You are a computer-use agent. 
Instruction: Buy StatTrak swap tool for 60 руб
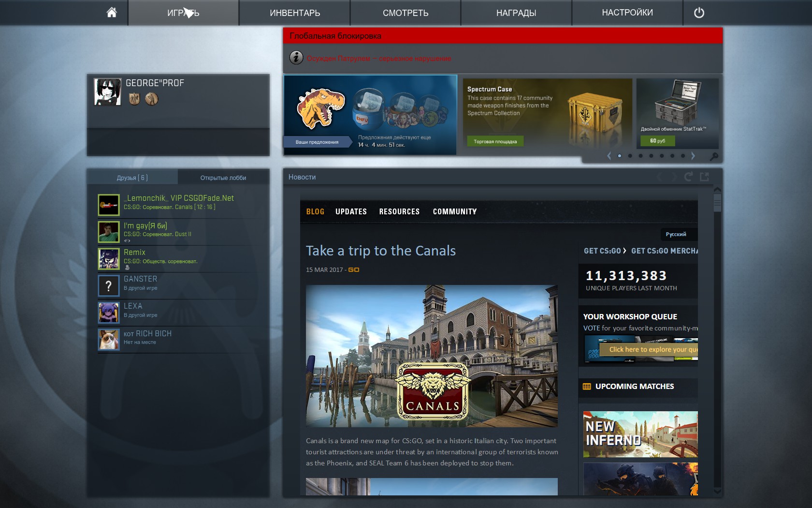[x=657, y=141]
